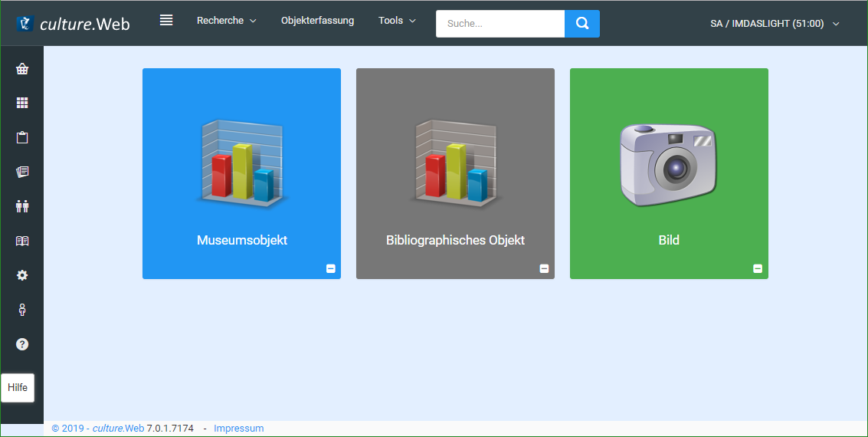Toggle the hamburger menu in top bar
The width and height of the screenshot is (868, 437).
coord(166,21)
